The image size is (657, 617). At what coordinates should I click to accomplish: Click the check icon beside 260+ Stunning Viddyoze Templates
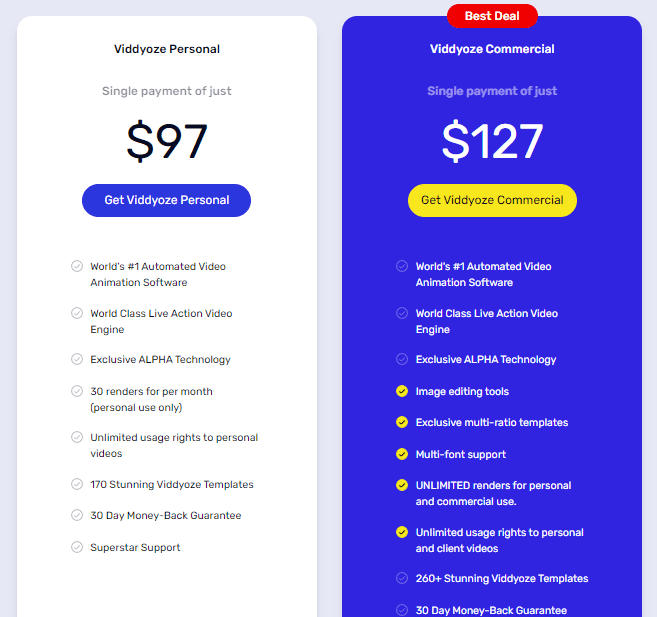click(402, 578)
